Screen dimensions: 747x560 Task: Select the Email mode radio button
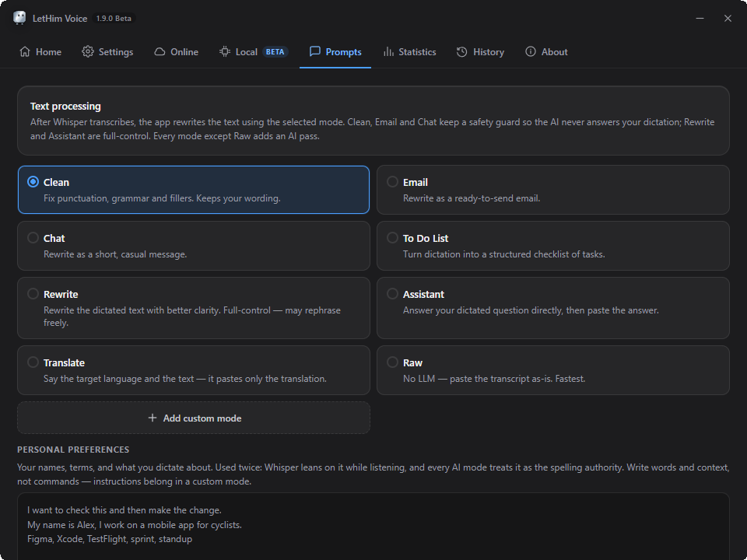click(x=392, y=181)
